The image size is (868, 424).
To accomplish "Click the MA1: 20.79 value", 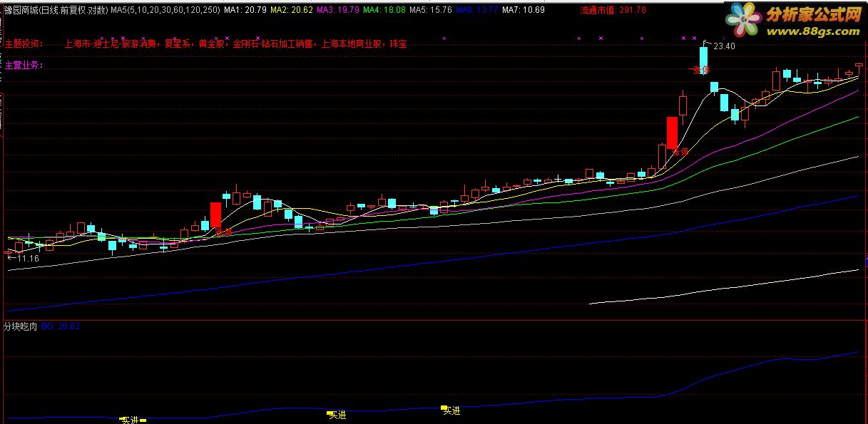I will (x=245, y=10).
